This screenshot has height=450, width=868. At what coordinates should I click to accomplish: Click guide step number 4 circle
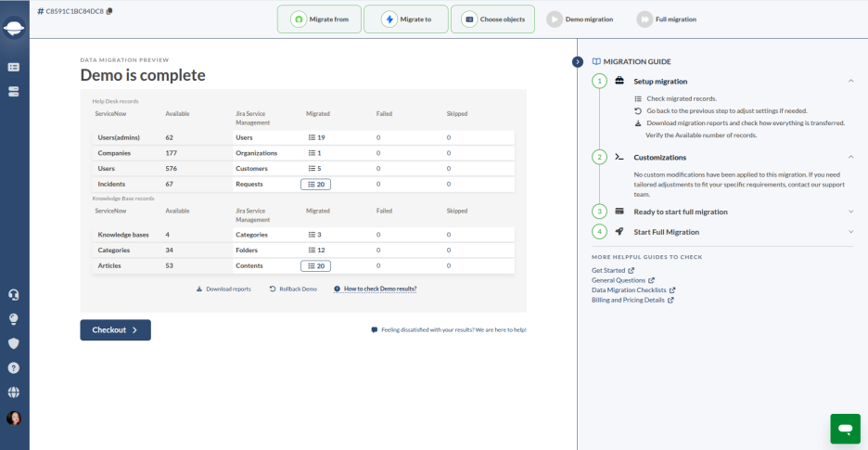coord(599,232)
